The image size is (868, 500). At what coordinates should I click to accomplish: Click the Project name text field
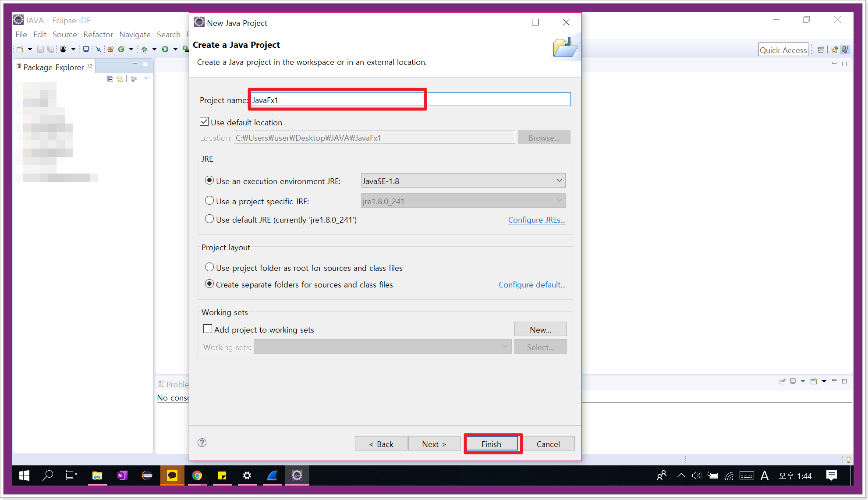point(410,99)
